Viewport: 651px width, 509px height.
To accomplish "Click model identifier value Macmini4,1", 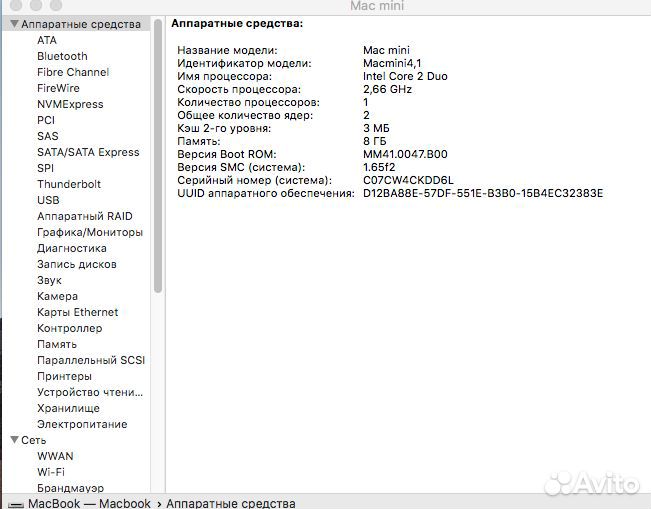I will pyautogui.click(x=392, y=64).
